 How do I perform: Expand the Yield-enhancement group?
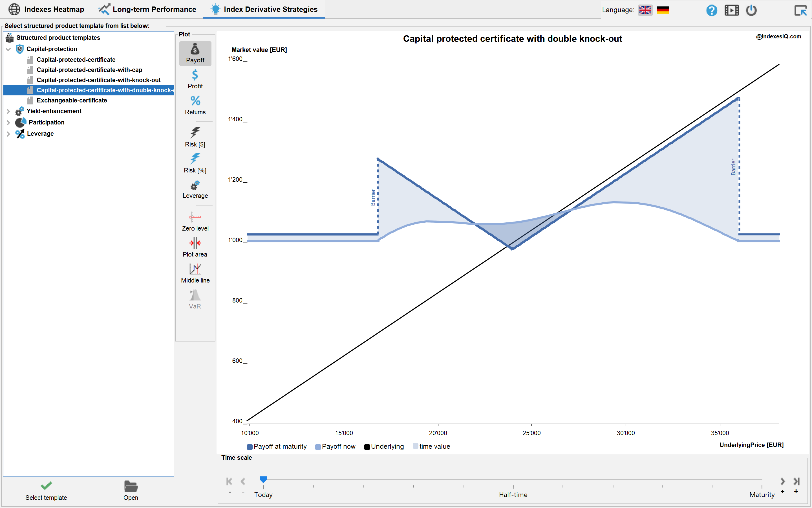click(x=8, y=111)
